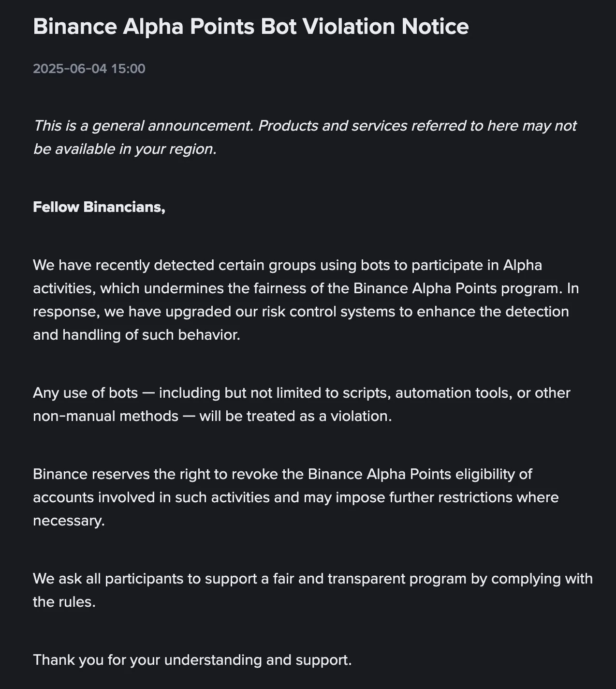Click the line starting "Binance reserves the right"
This screenshot has height=689, width=616.
point(282,474)
